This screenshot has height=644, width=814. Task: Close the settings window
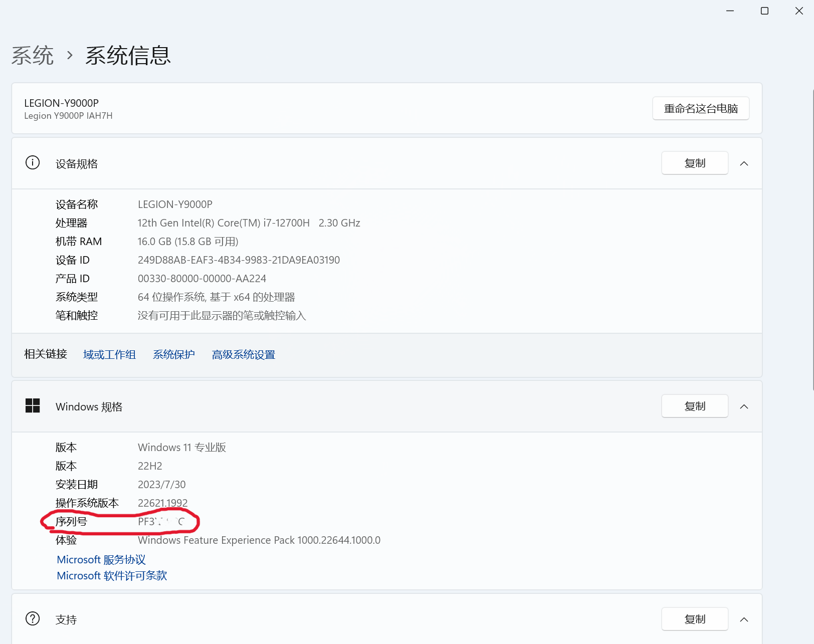[799, 11]
